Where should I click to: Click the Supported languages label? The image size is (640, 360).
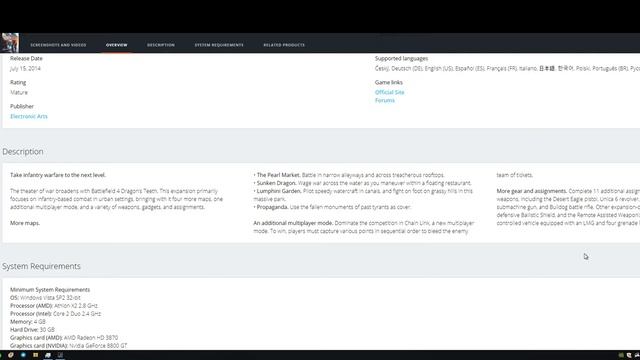pyautogui.click(x=401, y=58)
